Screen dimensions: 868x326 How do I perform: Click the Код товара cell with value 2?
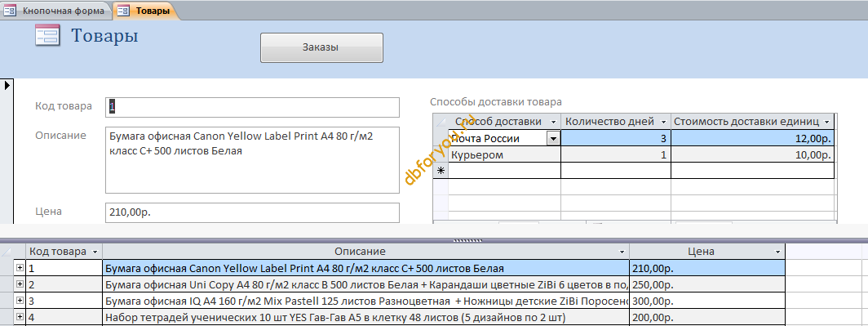click(64, 285)
